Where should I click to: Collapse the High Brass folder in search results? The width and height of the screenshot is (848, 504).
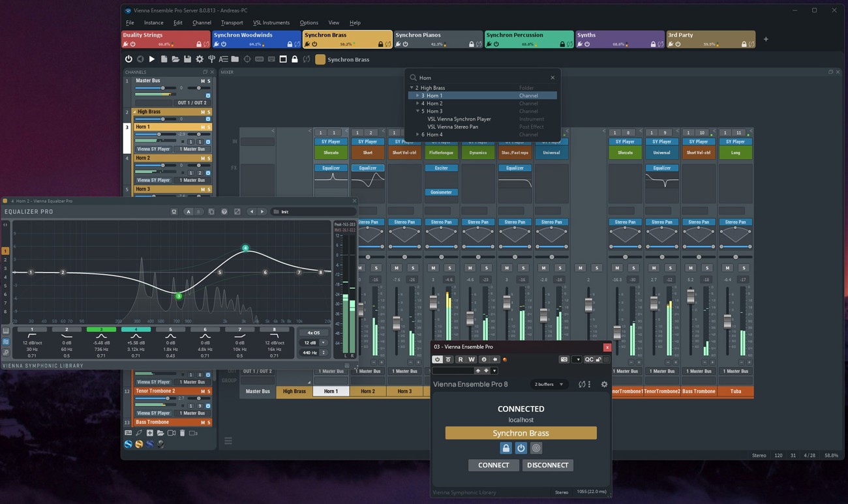click(412, 88)
